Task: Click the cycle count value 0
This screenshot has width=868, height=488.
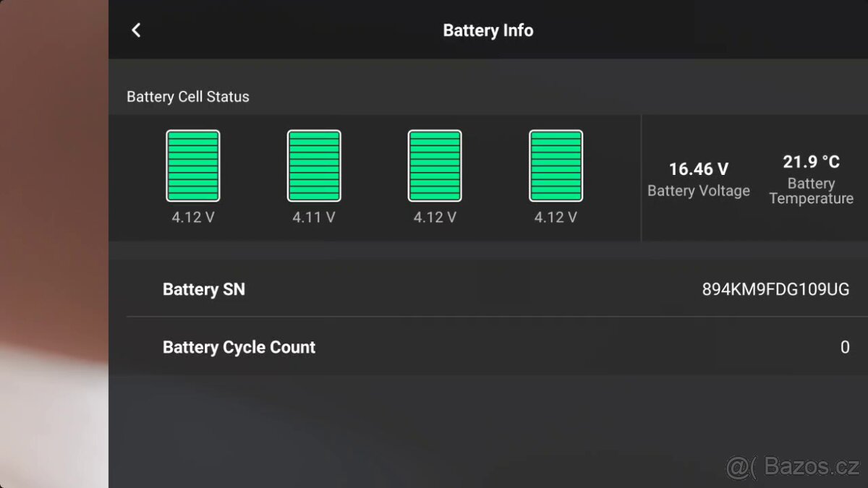Action: 844,347
